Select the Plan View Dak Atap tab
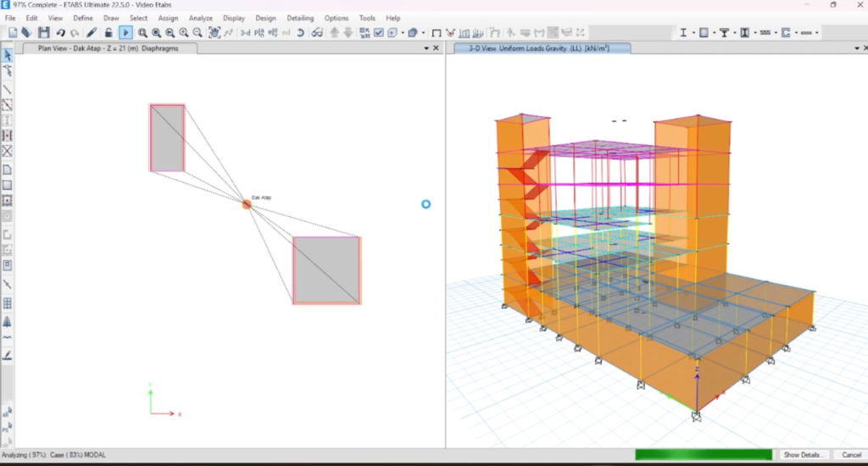 coord(108,48)
